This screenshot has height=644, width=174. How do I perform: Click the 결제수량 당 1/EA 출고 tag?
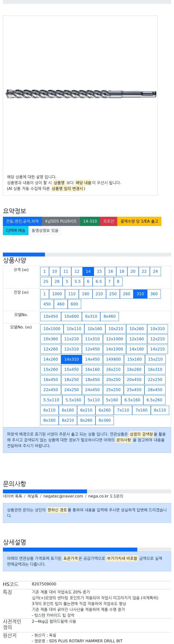coord(139,221)
